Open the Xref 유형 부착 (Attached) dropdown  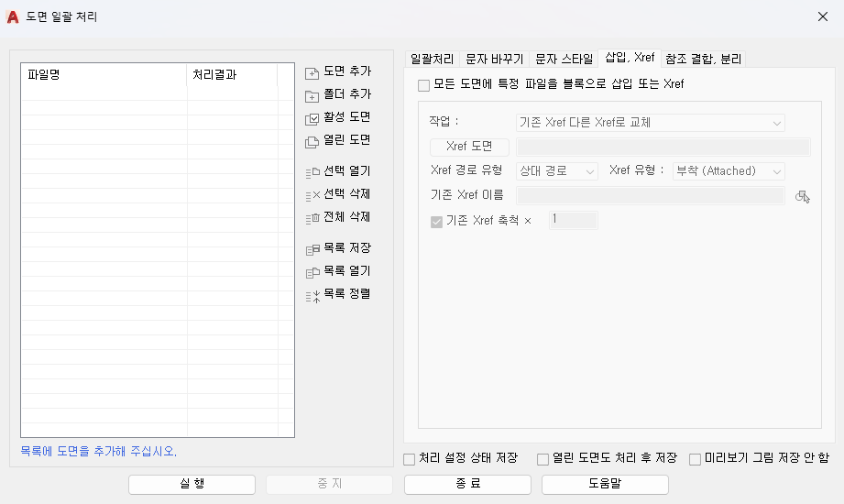point(729,171)
